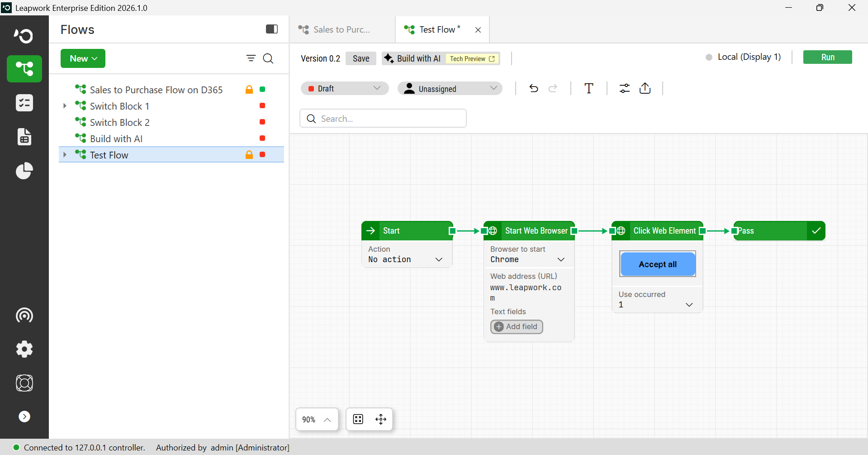Image resolution: width=868 pixels, height=455 pixels.
Task: Click the export share icon
Action: tap(645, 88)
